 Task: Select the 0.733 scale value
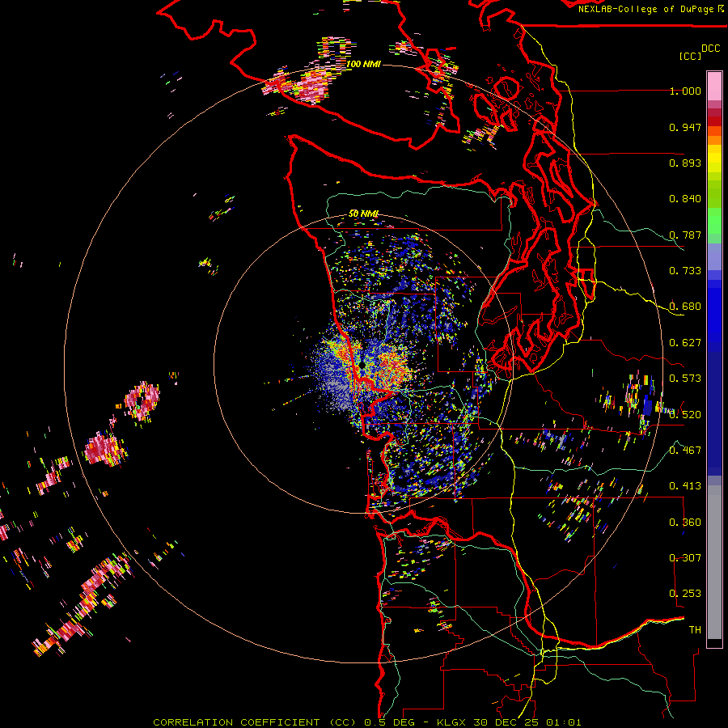coord(685,271)
